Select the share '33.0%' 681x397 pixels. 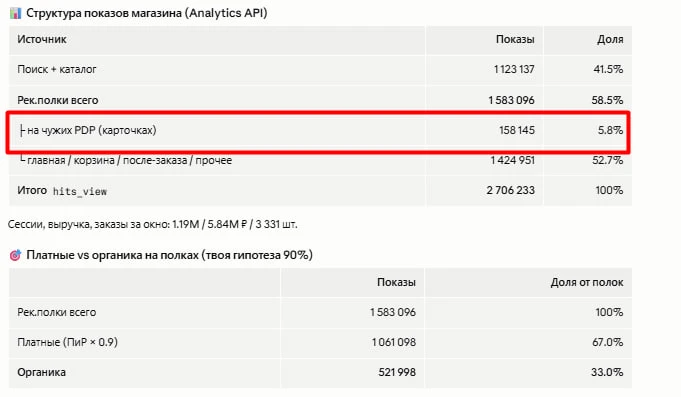(607, 372)
